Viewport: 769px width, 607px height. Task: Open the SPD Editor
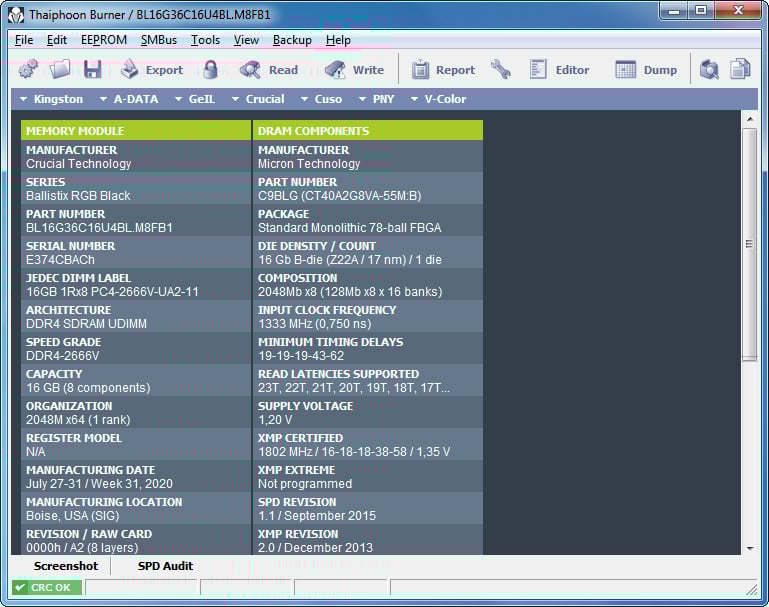pos(560,70)
